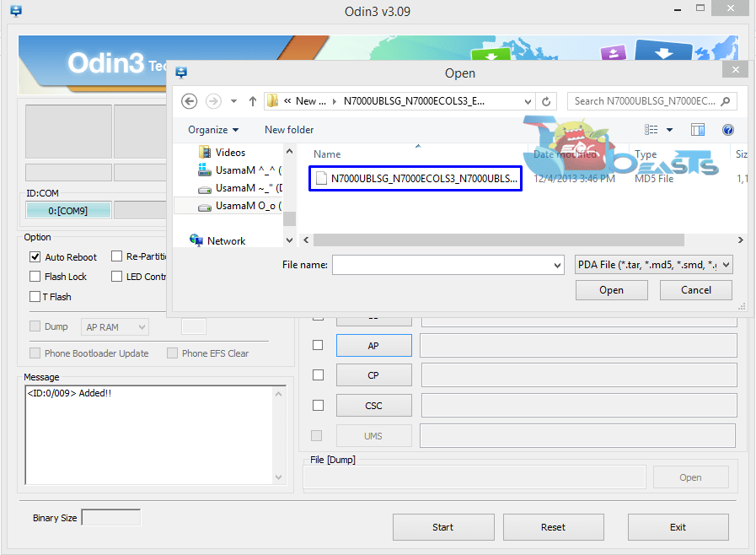756x555 pixels.
Task: Go back in Open dialog navigation
Action: coord(189,101)
